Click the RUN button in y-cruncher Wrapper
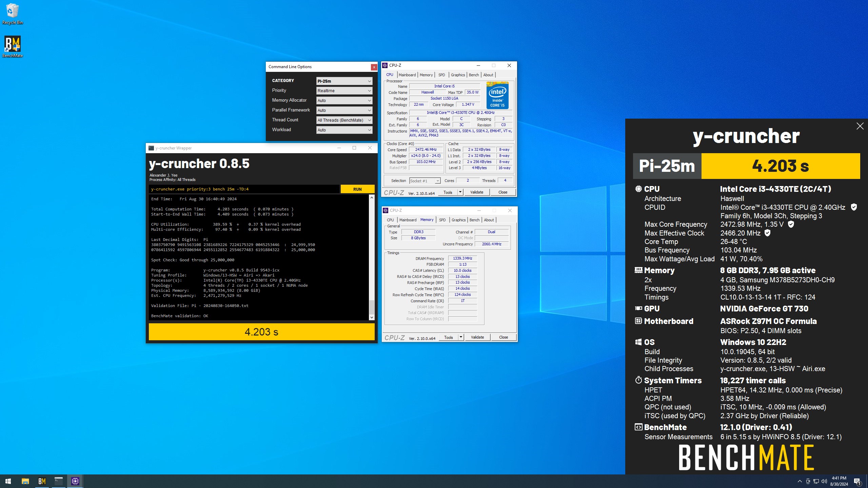 (x=357, y=189)
